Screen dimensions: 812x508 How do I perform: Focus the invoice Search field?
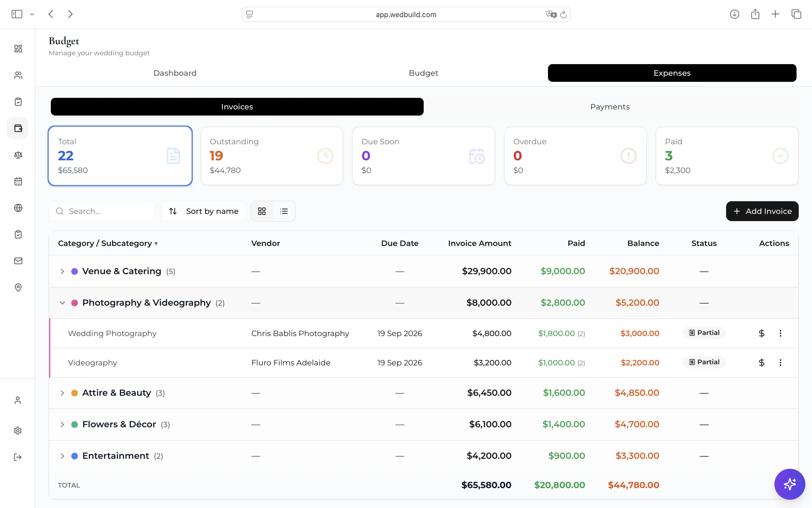[102, 211]
